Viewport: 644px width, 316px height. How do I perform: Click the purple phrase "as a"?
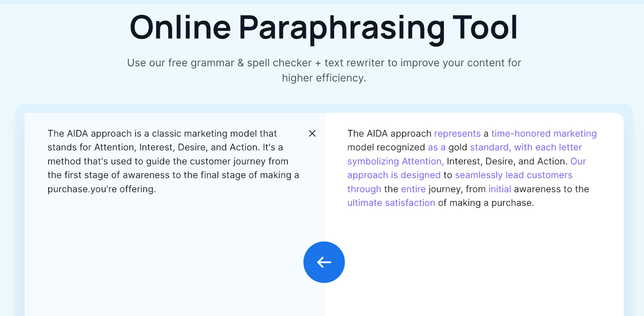pyautogui.click(x=437, y=147)
